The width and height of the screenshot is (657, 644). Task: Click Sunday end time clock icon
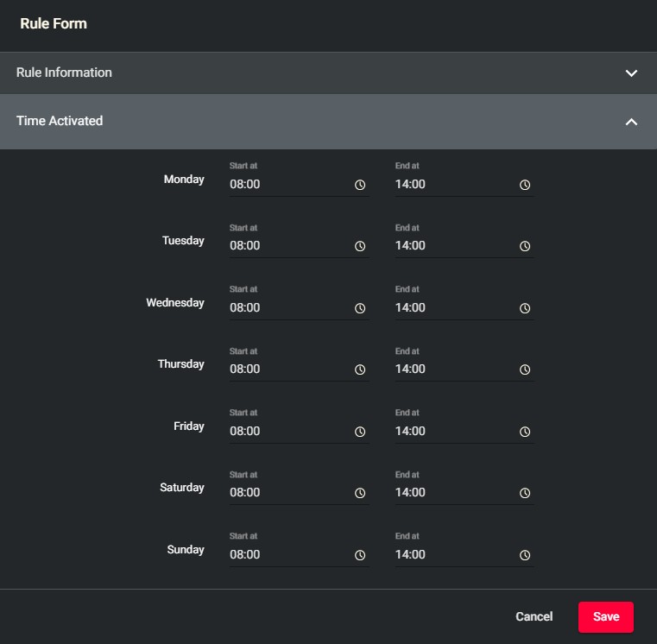(x=525, y=555)
